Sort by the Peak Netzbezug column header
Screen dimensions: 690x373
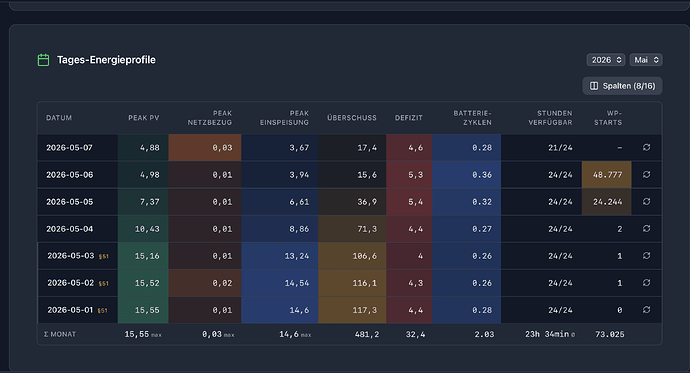(x=210, y=118)
